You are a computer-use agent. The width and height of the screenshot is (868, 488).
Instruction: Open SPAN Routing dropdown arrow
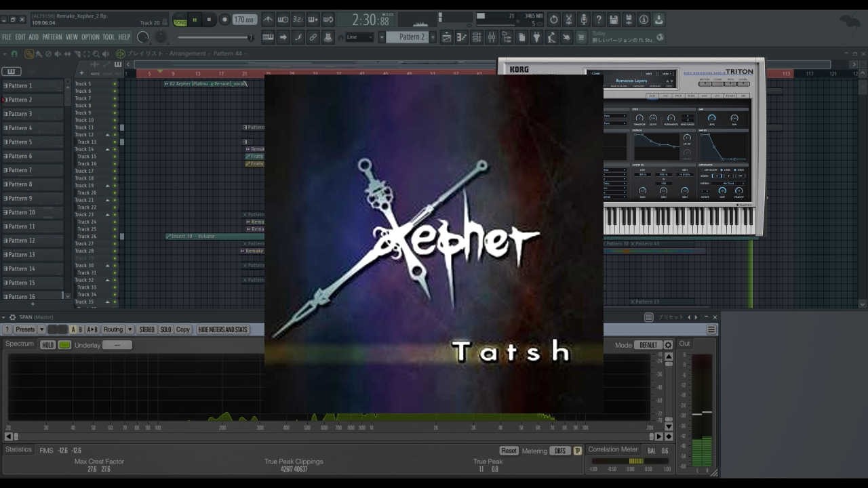[x=130, y=329]
